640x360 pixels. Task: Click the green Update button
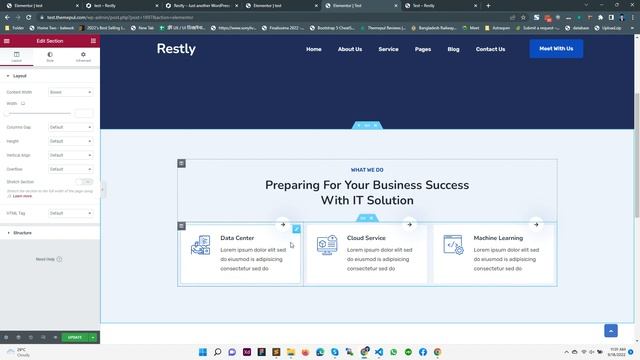click(x=75, y=338)
